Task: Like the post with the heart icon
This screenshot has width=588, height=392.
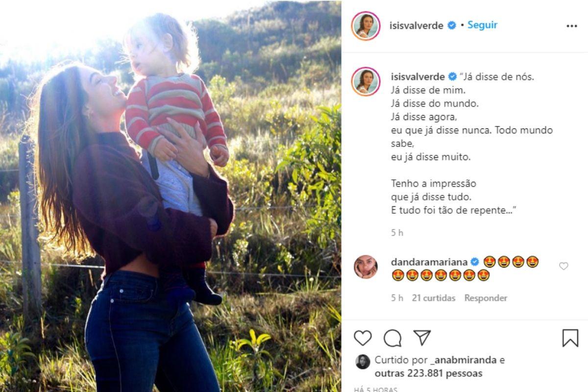Action: pos(363,338)
